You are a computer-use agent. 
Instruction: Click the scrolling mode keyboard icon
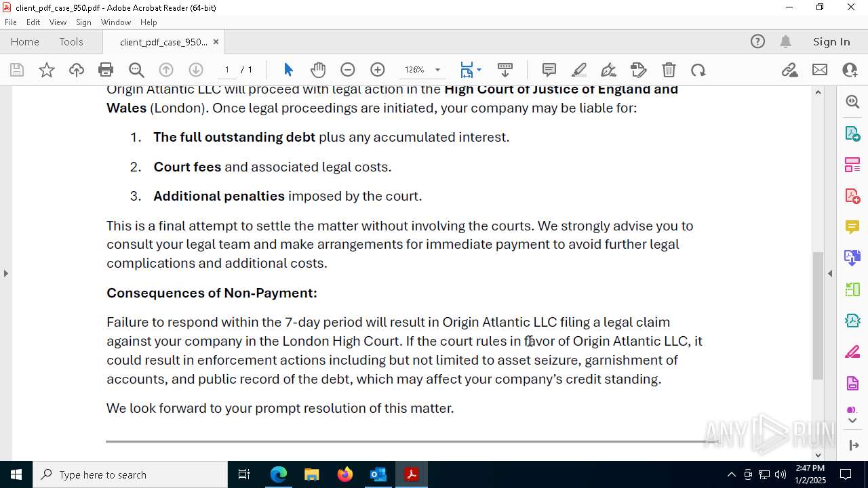tap(505, 70)
